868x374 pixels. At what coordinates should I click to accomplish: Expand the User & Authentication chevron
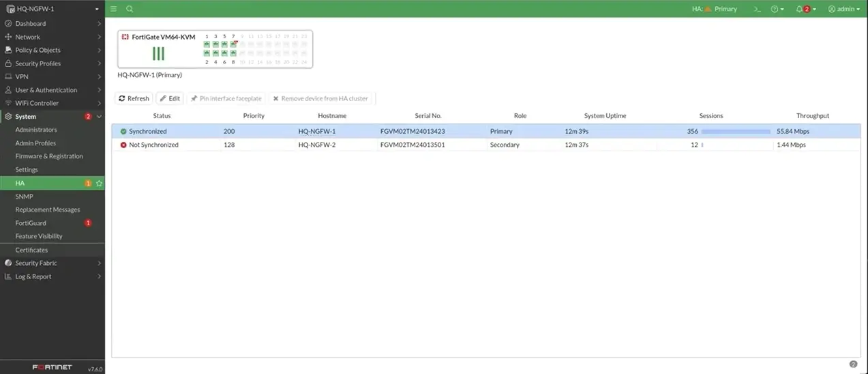click(x=99, y=90)
